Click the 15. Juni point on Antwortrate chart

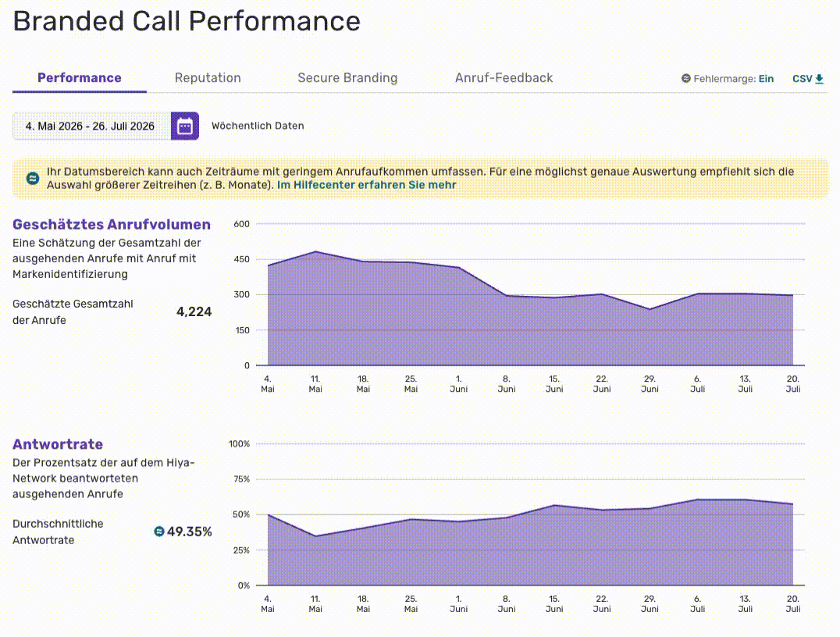click(554, 504)
